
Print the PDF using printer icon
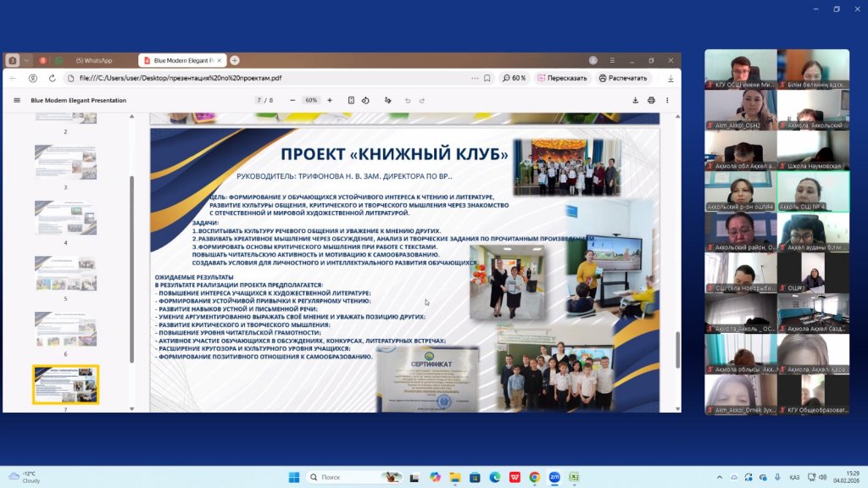pyautogui.click(x=651, y=100)
